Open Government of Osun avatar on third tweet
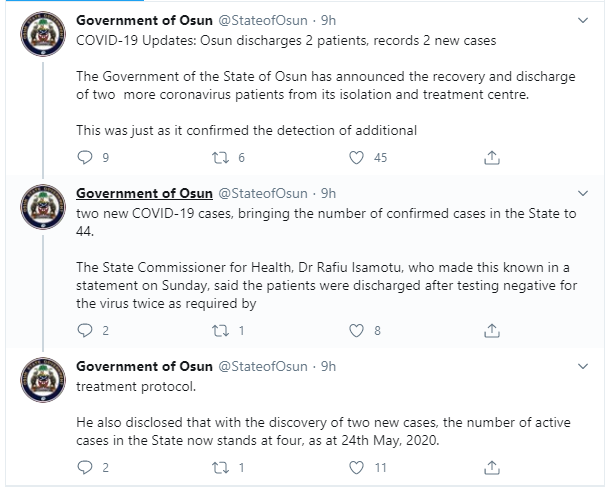 click(x=43, y=380)
